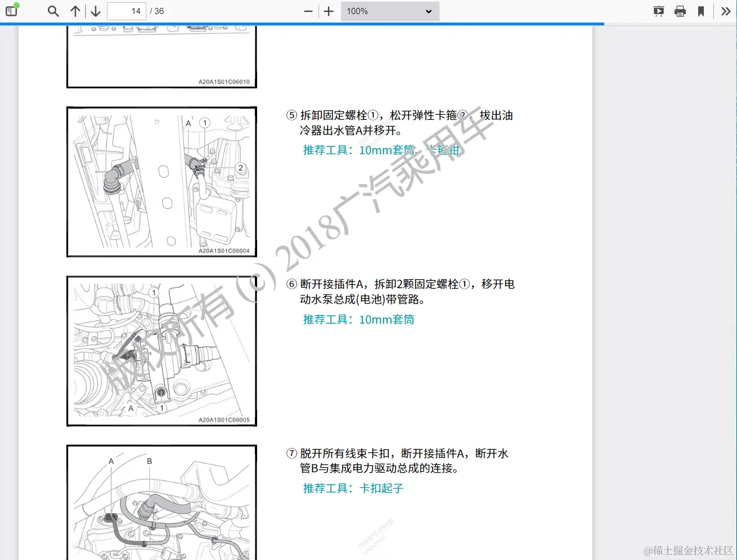Open the 100% zoom level dropdown
Viewport: 737px width, 560px height.
[390, 11]
